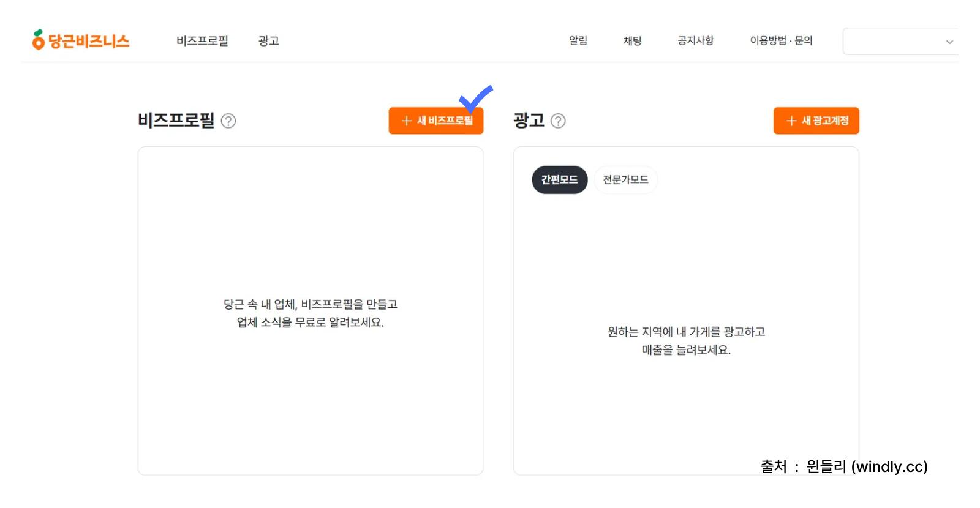Open the 채팅 chat item

tap(631, 40)
